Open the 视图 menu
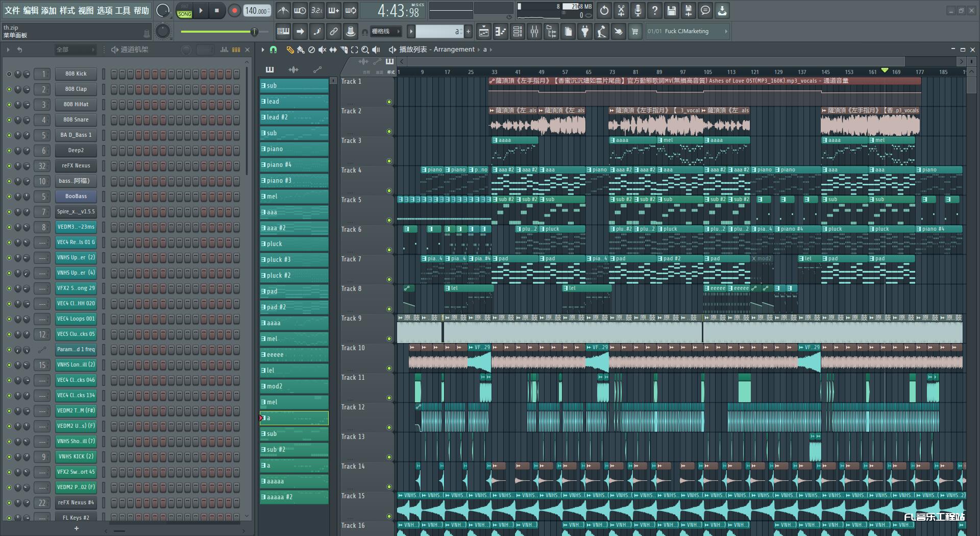 pos(86,10)
